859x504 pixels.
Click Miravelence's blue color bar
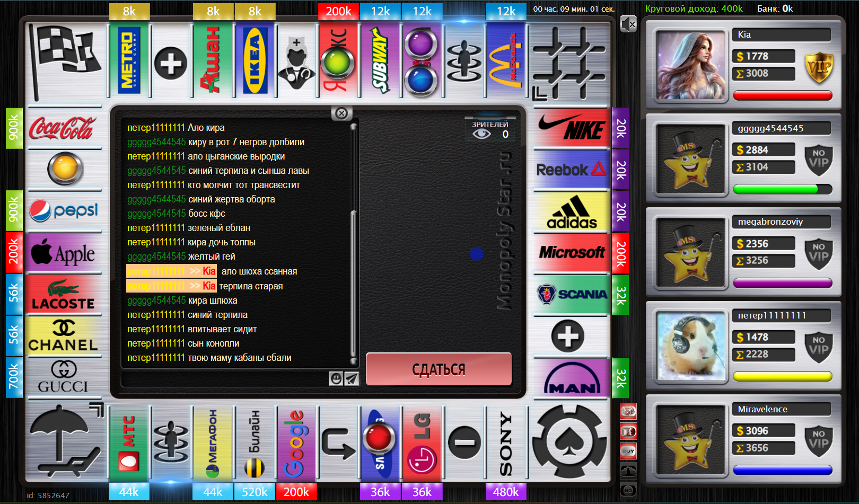tap(783, 470)
